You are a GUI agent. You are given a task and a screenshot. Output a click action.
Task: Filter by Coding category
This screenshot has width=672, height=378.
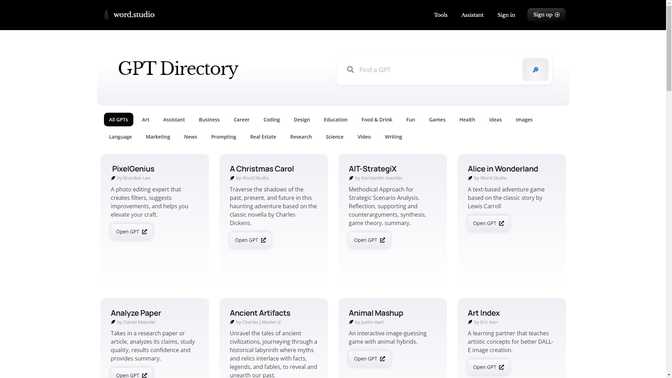click(x=272, y=120)
